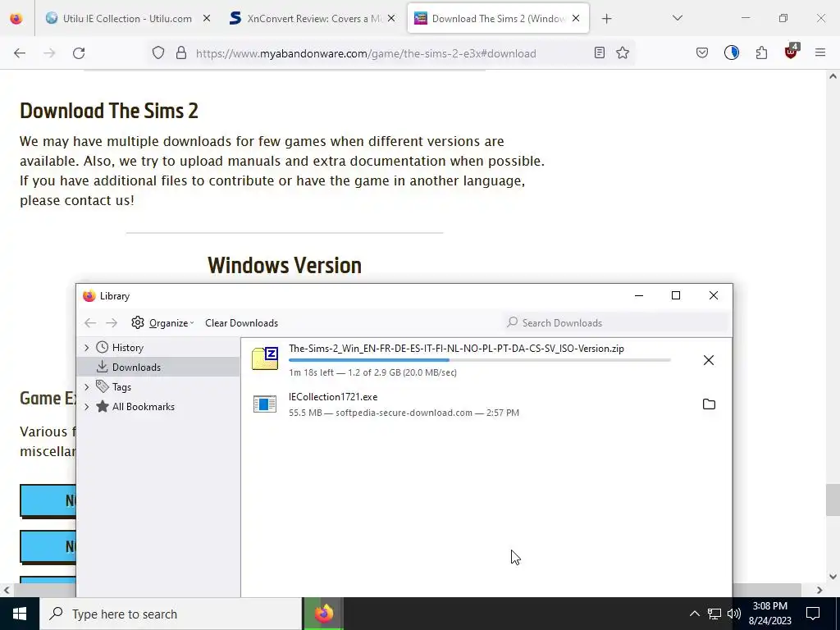
Task: Open the downloads progress toolbar icon
Action: click(732, 53)
